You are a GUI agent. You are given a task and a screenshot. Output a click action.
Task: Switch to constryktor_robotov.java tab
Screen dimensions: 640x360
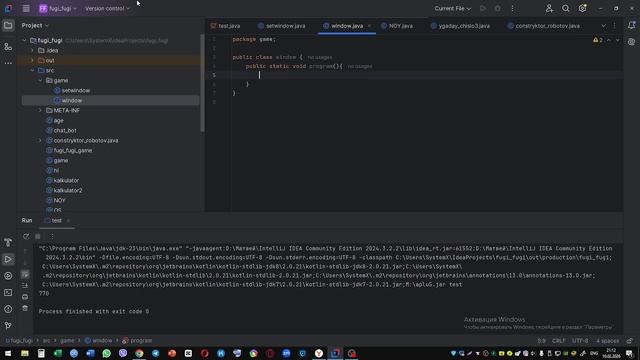544,26
